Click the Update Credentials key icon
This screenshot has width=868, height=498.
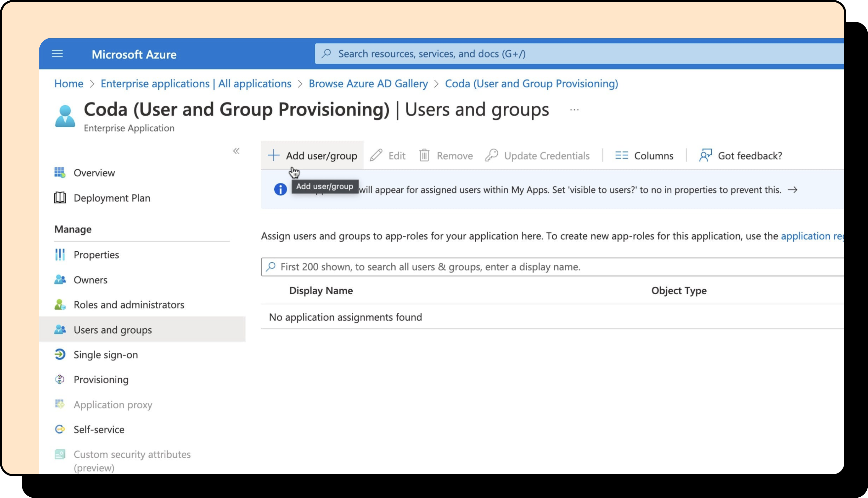pos(492,155)
